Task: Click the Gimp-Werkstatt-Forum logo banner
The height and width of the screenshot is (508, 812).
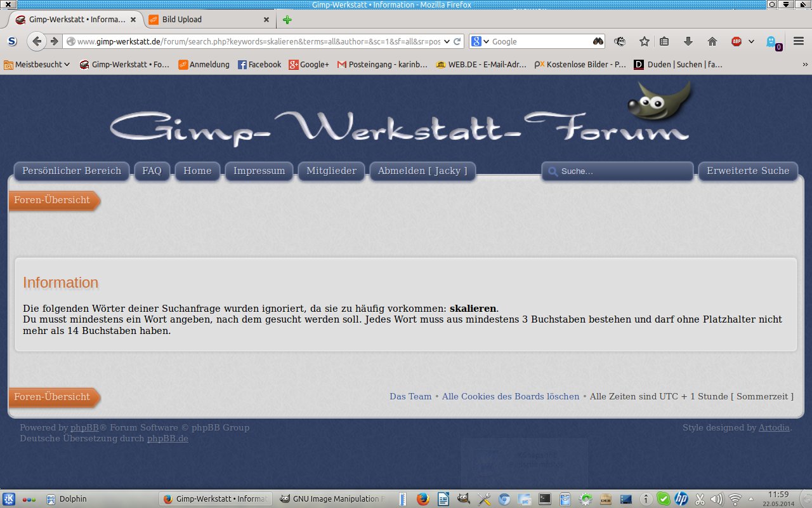Action: pos(401,114)
